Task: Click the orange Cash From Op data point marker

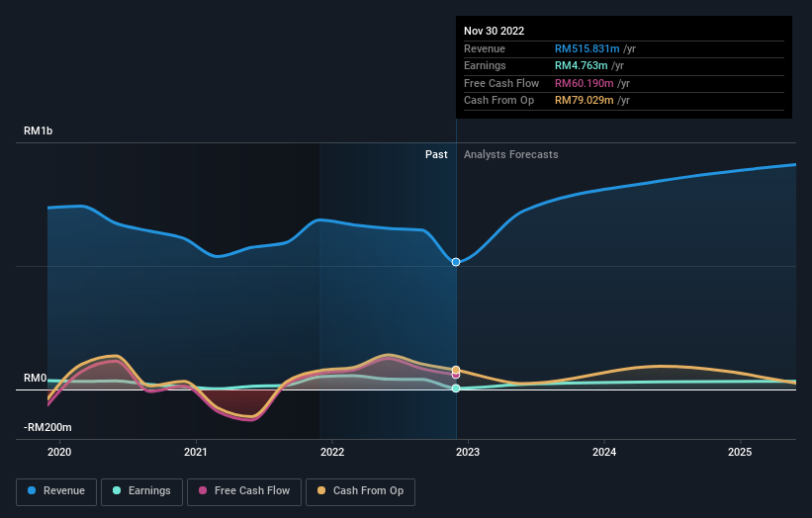Action: tap(456, 370)
